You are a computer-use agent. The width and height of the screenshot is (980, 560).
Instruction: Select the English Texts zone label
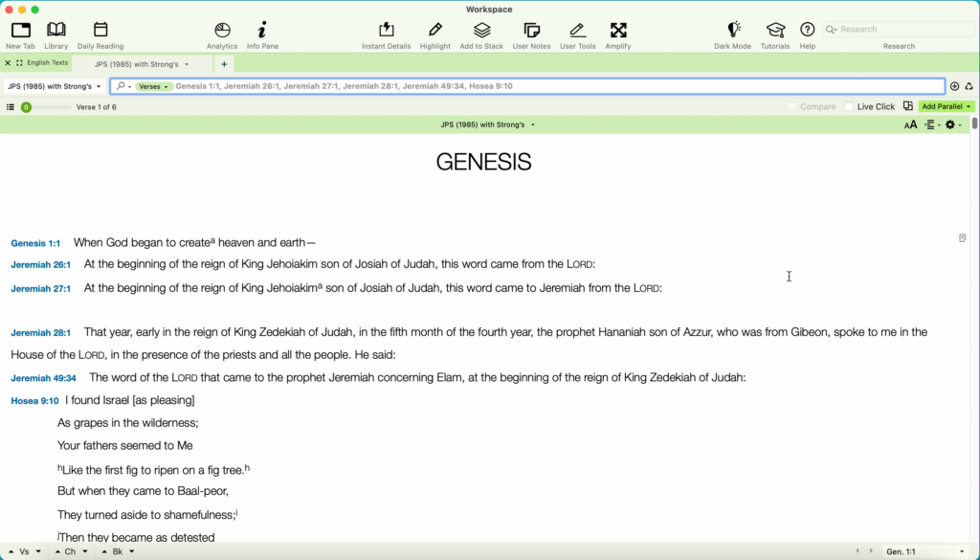click(48, 63)
